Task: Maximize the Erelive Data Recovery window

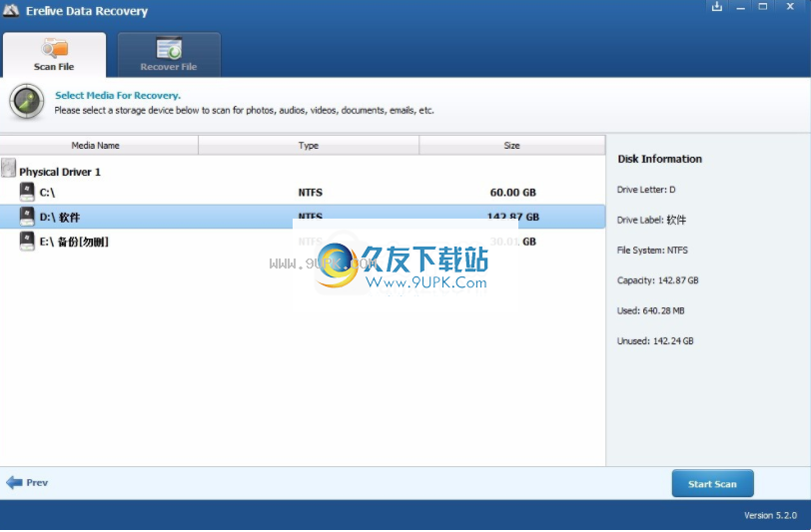Action: click(763, 7)
